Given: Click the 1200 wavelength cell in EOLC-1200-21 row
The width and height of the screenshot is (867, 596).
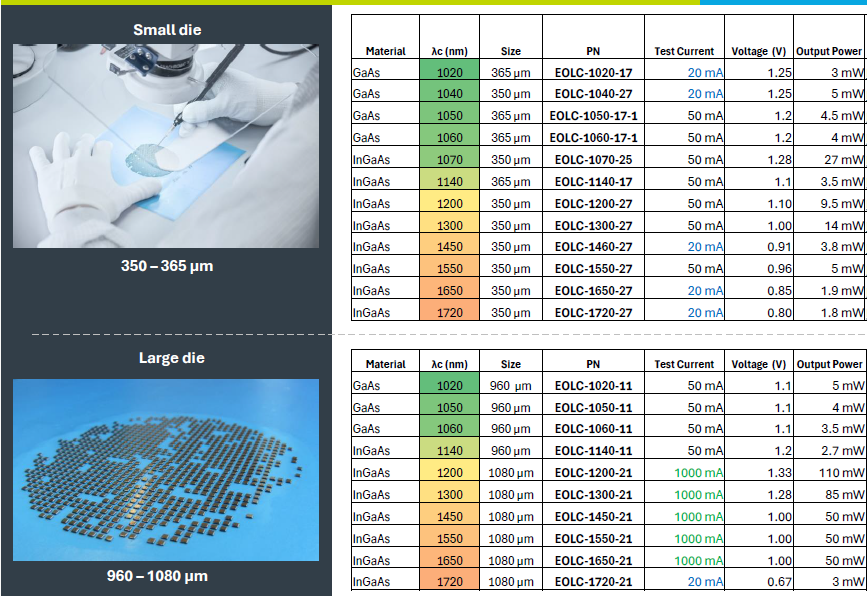Looking at the screenshot, I should click(x=450, y=470).
